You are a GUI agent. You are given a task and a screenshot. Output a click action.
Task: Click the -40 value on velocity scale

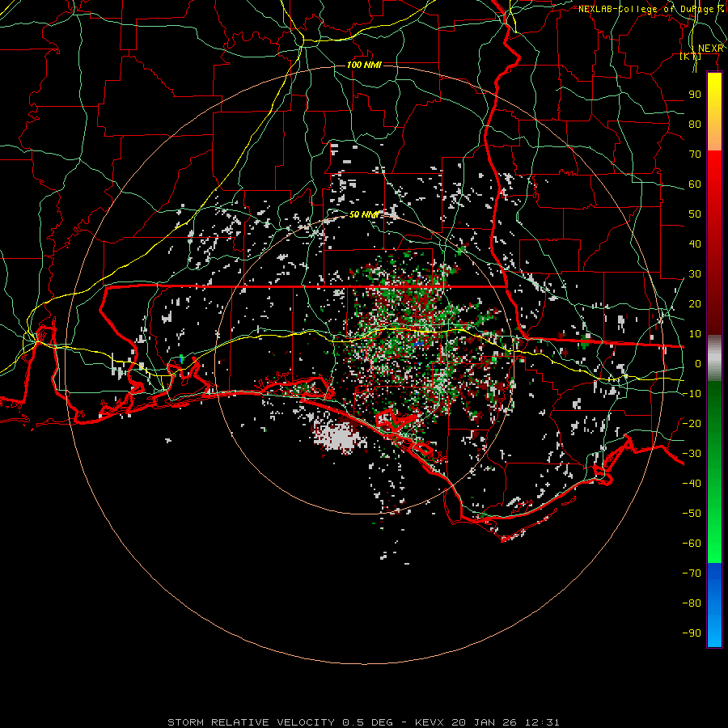[x=692, y=484]
